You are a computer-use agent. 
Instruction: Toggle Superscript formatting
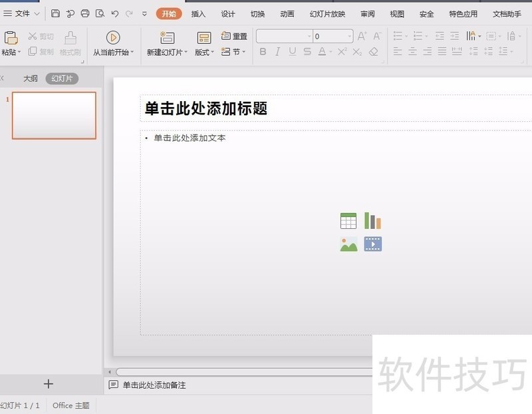pos(342,52)
